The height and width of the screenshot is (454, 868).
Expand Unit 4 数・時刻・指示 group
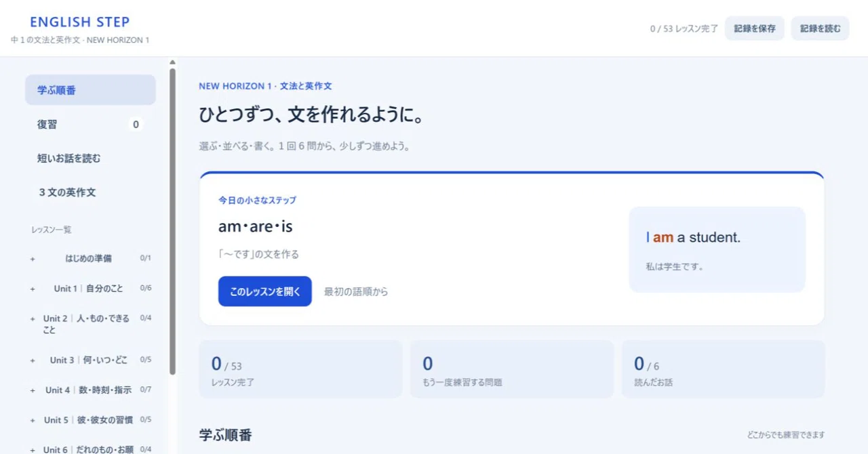[90, 390]
